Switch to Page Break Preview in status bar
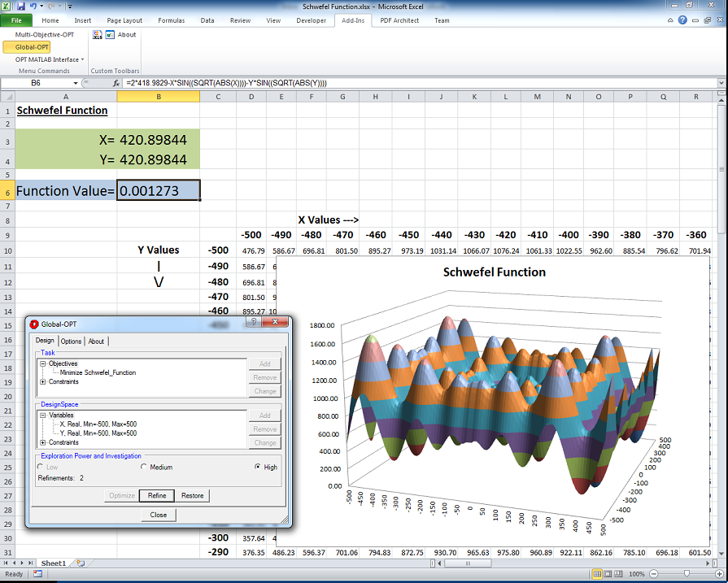The width and height of the screenshot is (728, 583). click(617, 574)
